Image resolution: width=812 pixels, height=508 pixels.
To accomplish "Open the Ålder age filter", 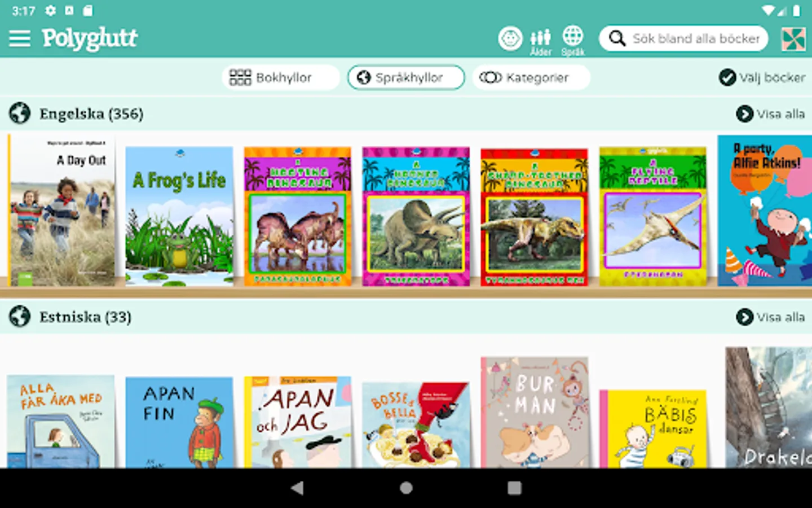I will (540, 42).
